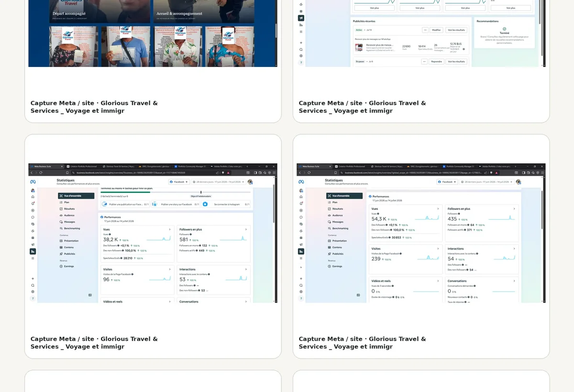In the ads screenshot, click the sidebar help question mark
574x392 pixels.
(301, 63)
